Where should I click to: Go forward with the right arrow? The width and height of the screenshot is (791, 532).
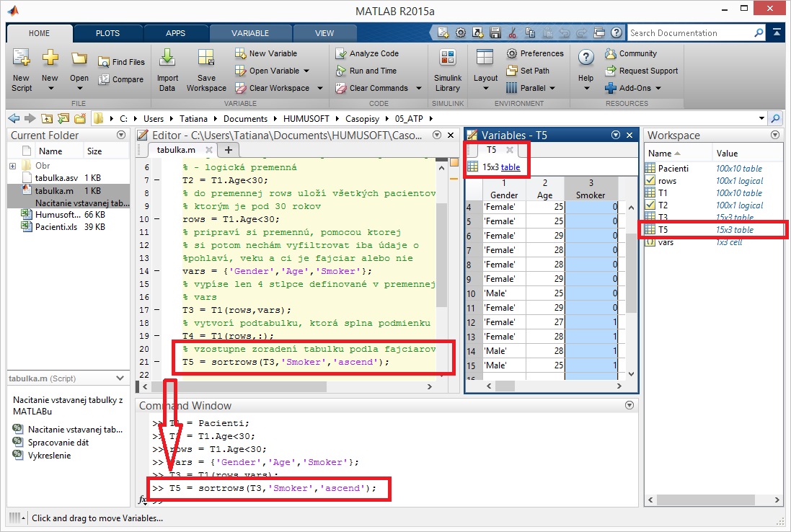coord(30,118)
